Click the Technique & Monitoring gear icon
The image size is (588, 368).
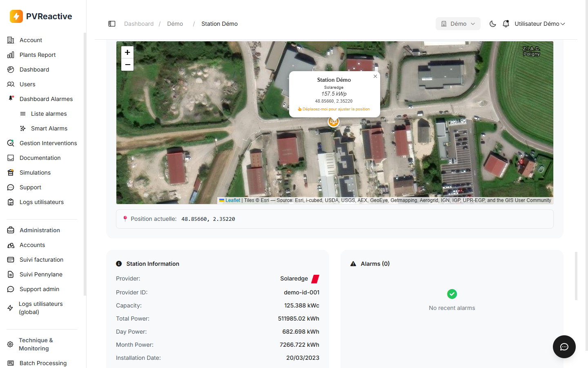tap(10, 344)
